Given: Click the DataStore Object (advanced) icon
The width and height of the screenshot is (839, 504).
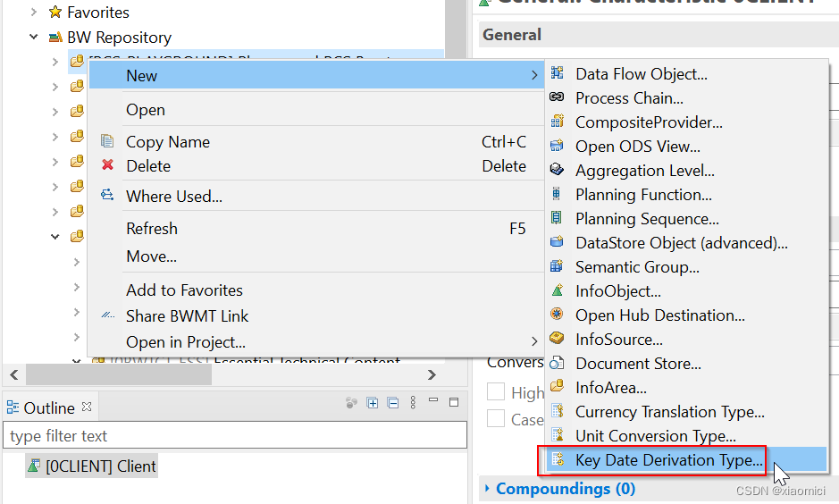Looking at the screenshot, I should point(557,241).
